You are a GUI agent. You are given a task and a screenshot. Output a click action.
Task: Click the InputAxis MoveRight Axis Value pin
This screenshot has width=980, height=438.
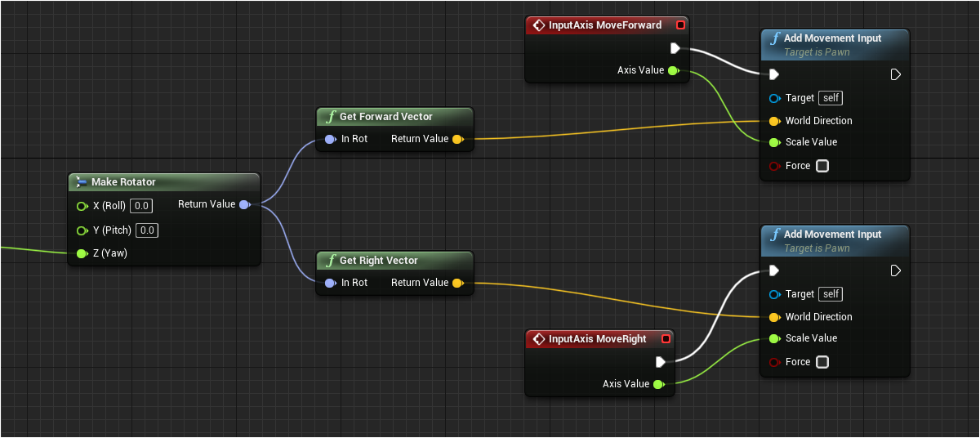click(x=658, y=384)
